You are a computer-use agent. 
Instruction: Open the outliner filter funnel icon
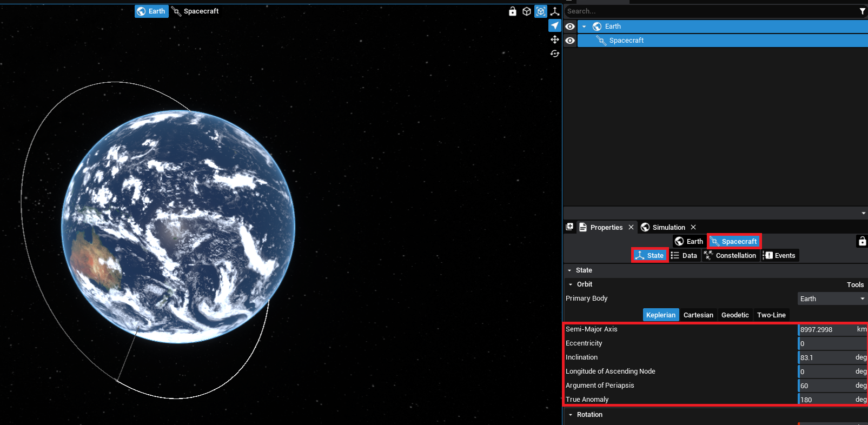click(863, 11)
